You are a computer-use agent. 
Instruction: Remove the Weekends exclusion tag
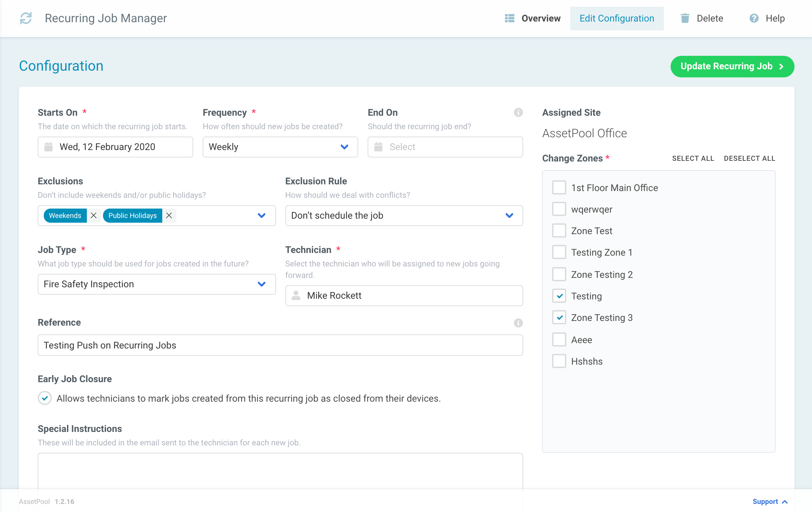pyautogui.click(x=93, y=215)
